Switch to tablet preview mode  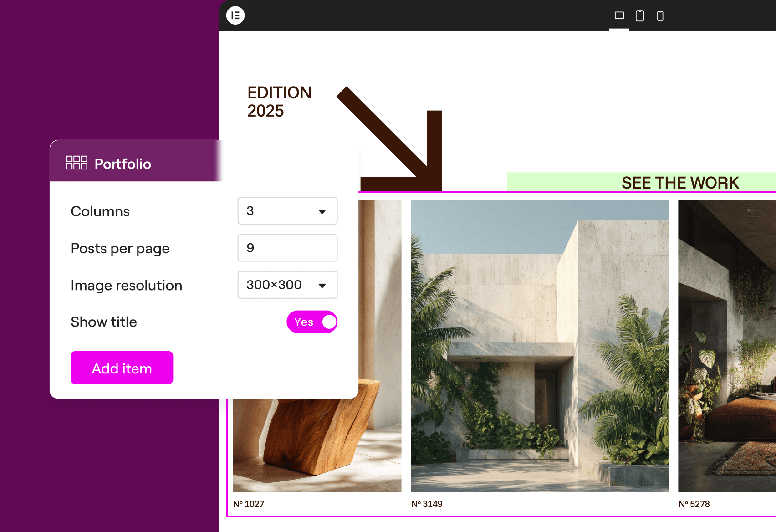640,16
